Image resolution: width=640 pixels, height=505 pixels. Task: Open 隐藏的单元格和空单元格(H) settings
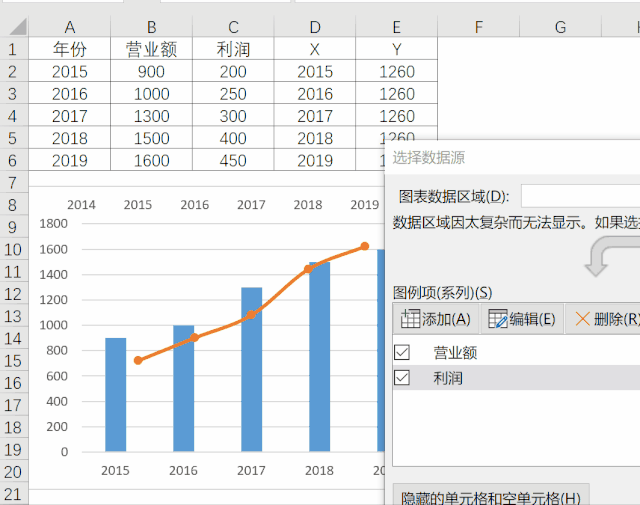(x=491, y=496)
